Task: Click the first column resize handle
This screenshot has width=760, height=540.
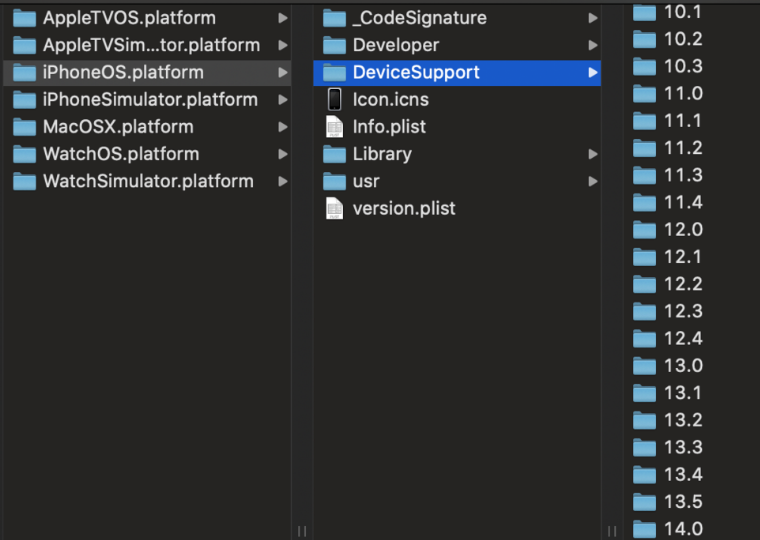Action: (x=302, y=531)
